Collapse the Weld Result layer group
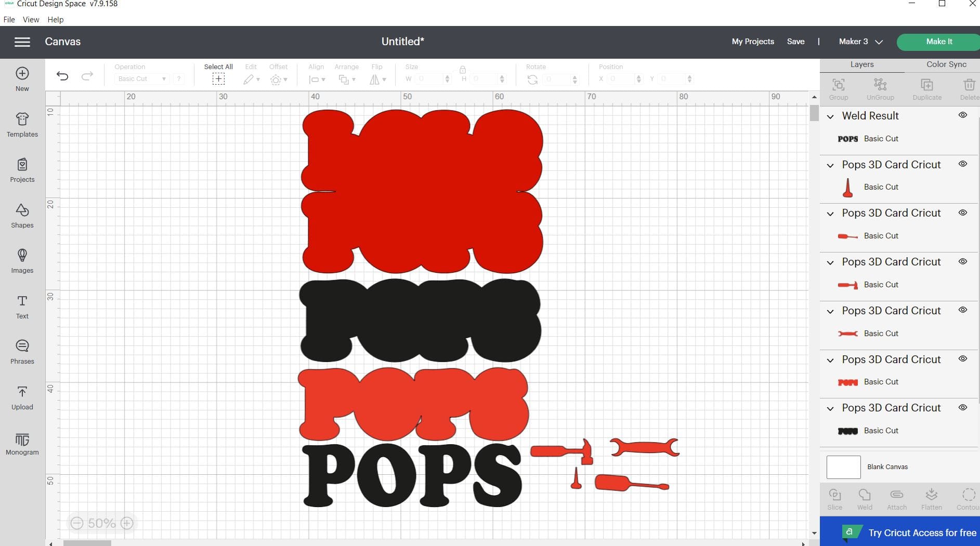The width and height of the screenshot is (980, 546). pos(831,116)
